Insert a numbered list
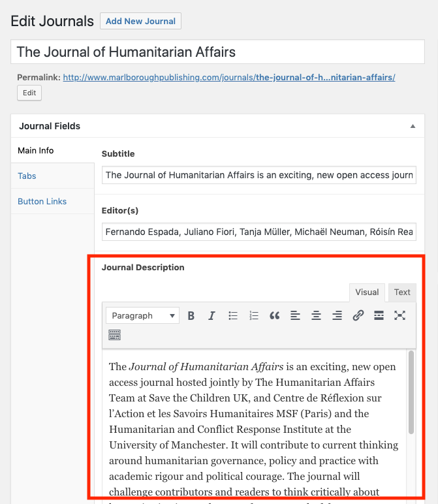Screen dimensions: 438x504 pyautogui.click(x=253, y=315)
